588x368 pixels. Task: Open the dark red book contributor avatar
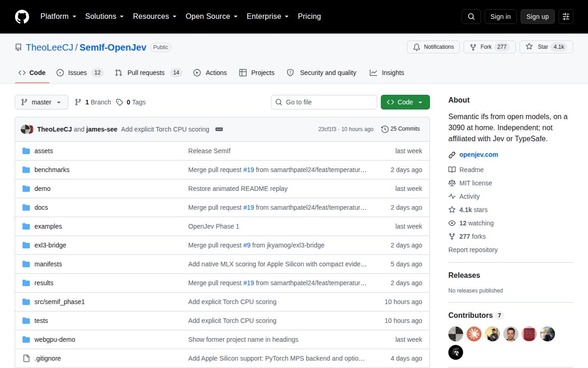(x=529, y=334)
